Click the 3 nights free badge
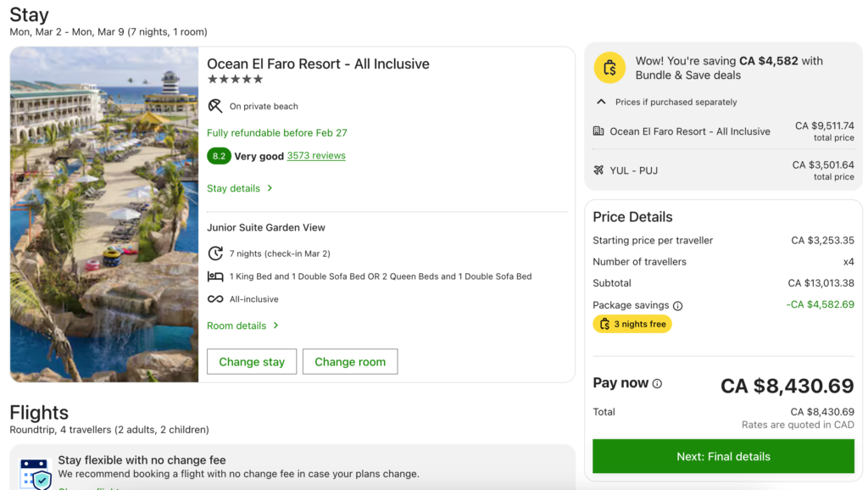Viewport: 868px width, 490px height. [632, 324]
